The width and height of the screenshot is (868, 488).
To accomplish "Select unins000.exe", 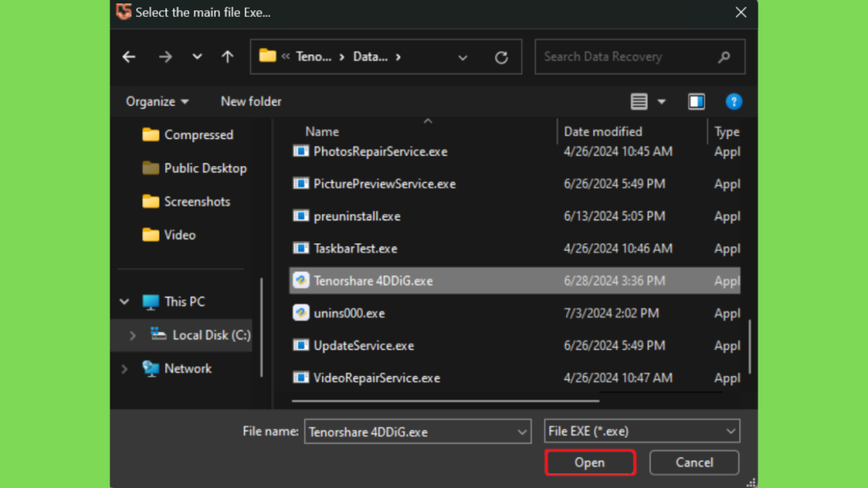I will 515,313.
